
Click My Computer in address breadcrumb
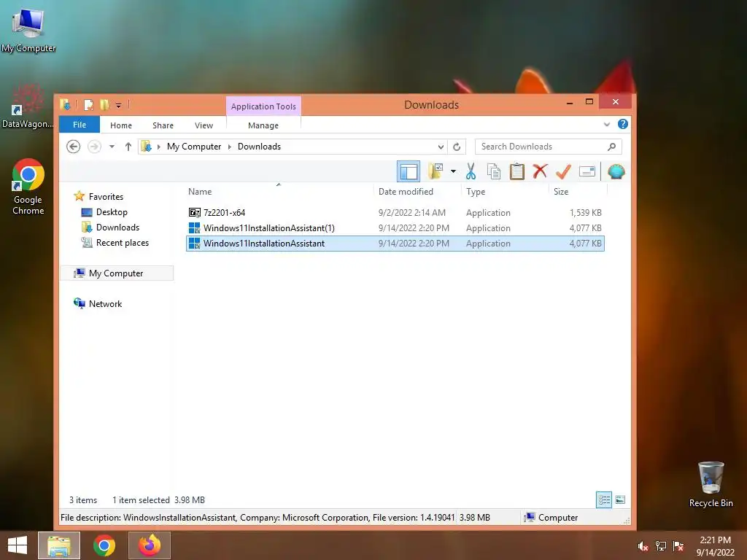point(194,147)
